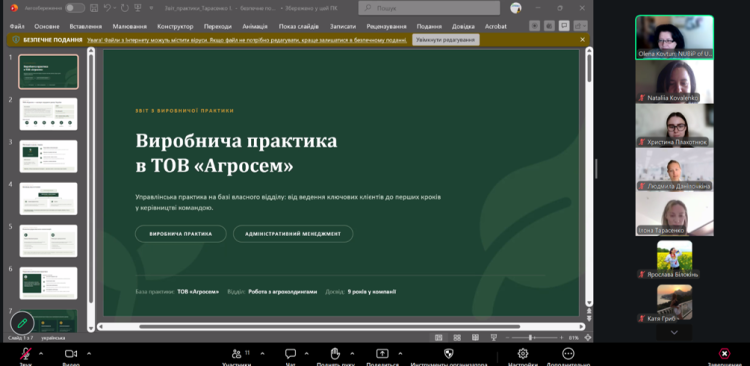Viewport: 750px width, 366px height.
Task: Switch to the Основне tab
Action: tap(47, 26)
